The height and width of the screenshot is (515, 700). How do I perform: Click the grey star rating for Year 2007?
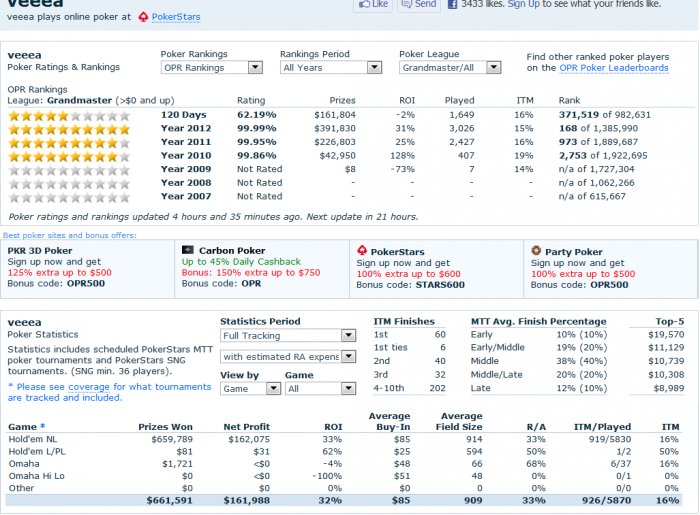coord(69,197)
